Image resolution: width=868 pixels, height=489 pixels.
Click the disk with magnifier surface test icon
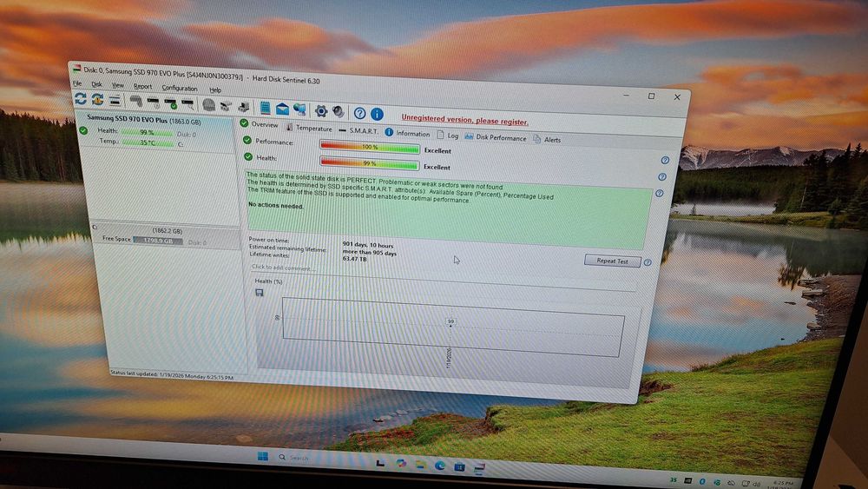pyautogui.click(x=187, y=103)
